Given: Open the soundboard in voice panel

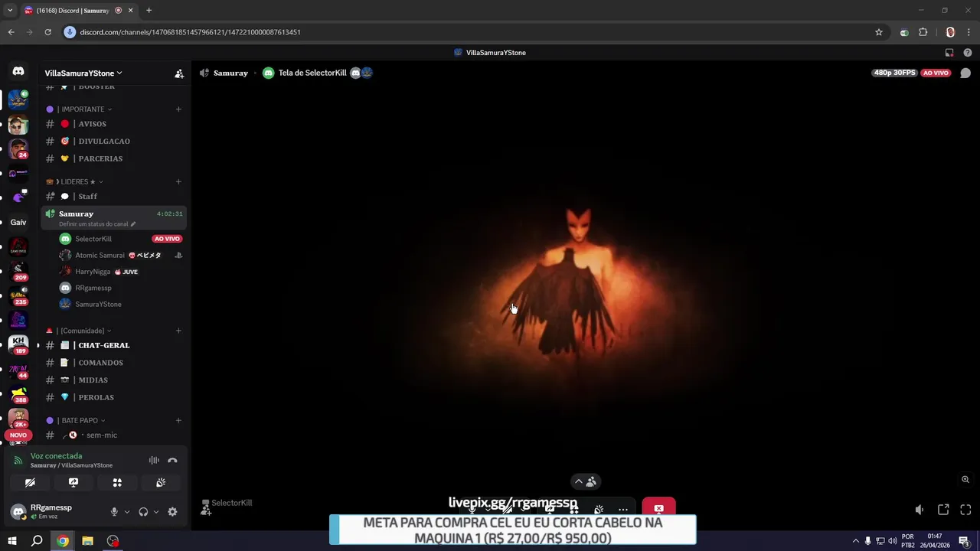Looking at the screenshot, I should point(161,483).
